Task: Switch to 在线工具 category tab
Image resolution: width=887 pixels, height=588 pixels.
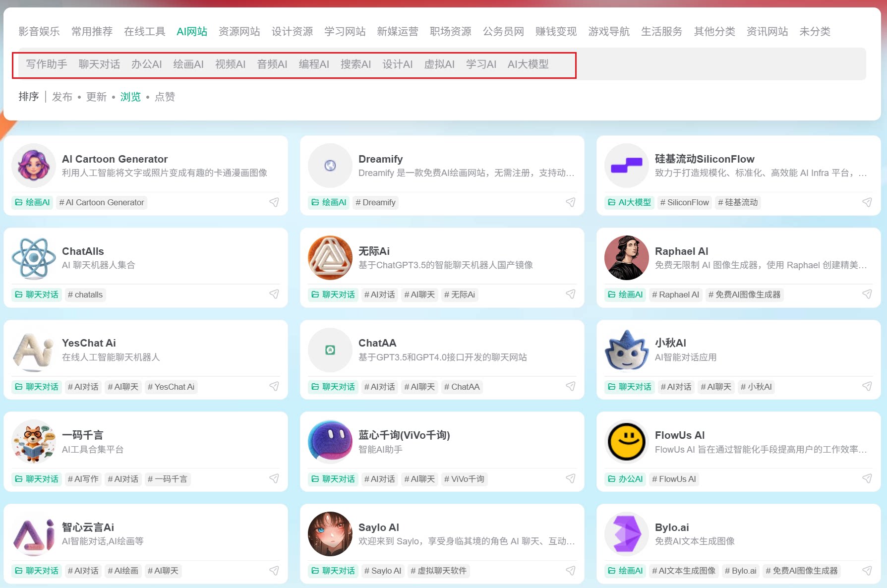Action: coord(145,32)
